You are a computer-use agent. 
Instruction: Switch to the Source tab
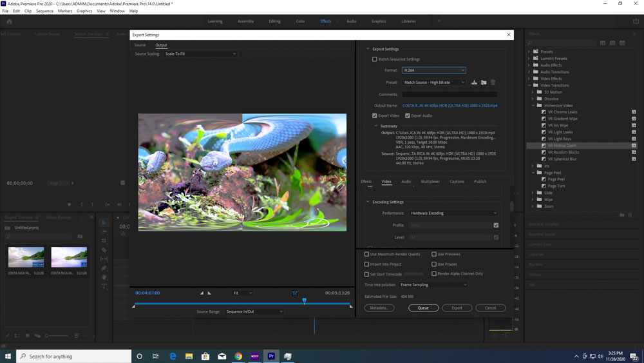coord(140,45)
